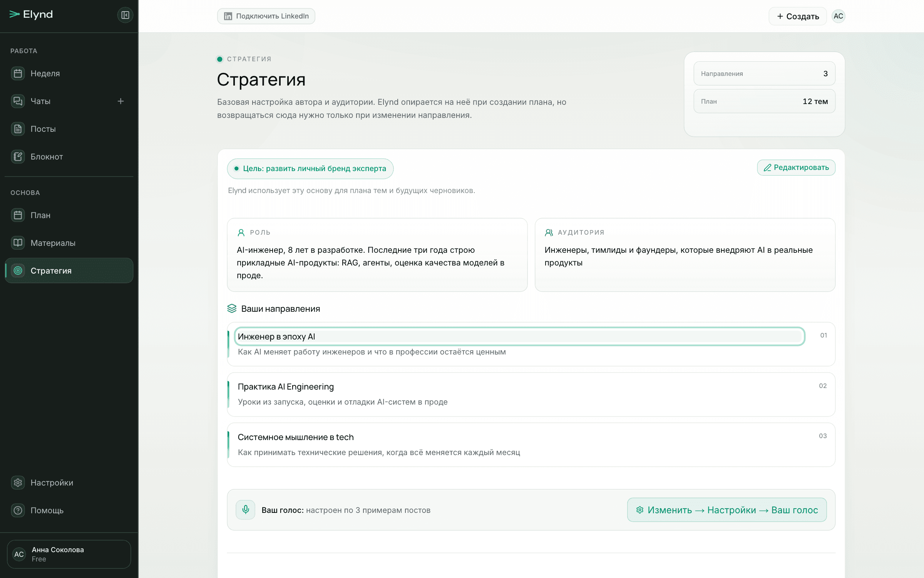
Task: Open the Неделя menu item
Action: click(x=69, y=73)
